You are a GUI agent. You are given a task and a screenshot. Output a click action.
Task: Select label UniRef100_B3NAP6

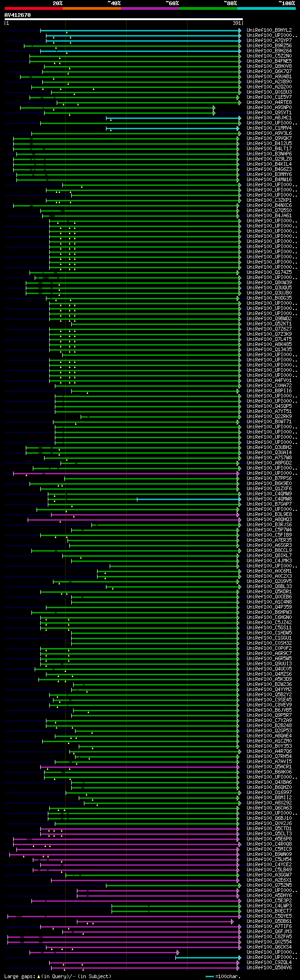coord(269,154)
